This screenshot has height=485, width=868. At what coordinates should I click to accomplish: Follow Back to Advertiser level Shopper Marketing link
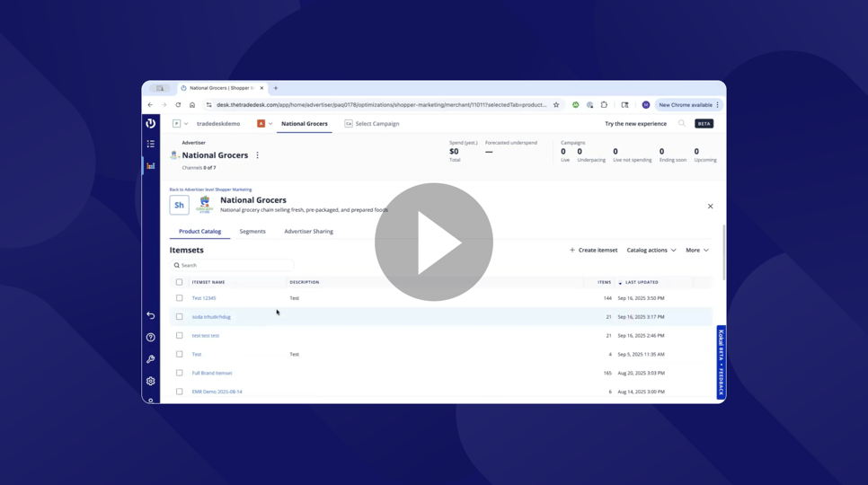tap(210, 190)
